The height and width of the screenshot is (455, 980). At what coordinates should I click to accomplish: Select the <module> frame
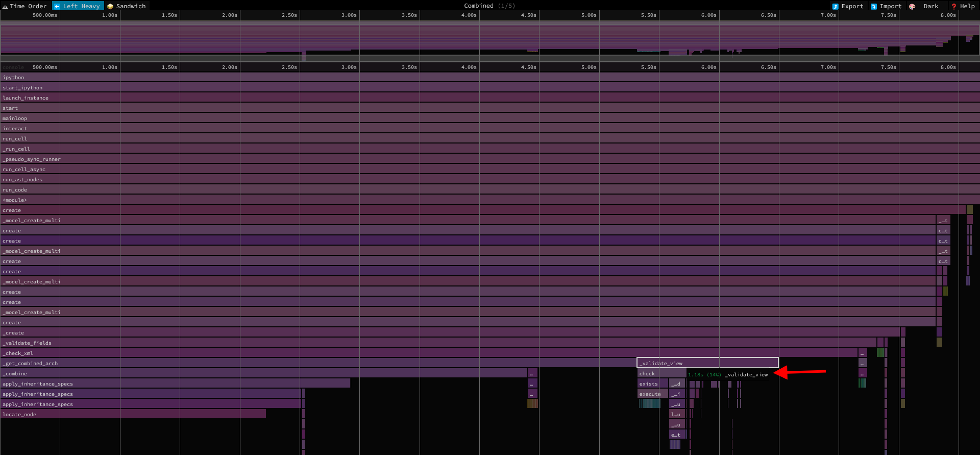490,200
